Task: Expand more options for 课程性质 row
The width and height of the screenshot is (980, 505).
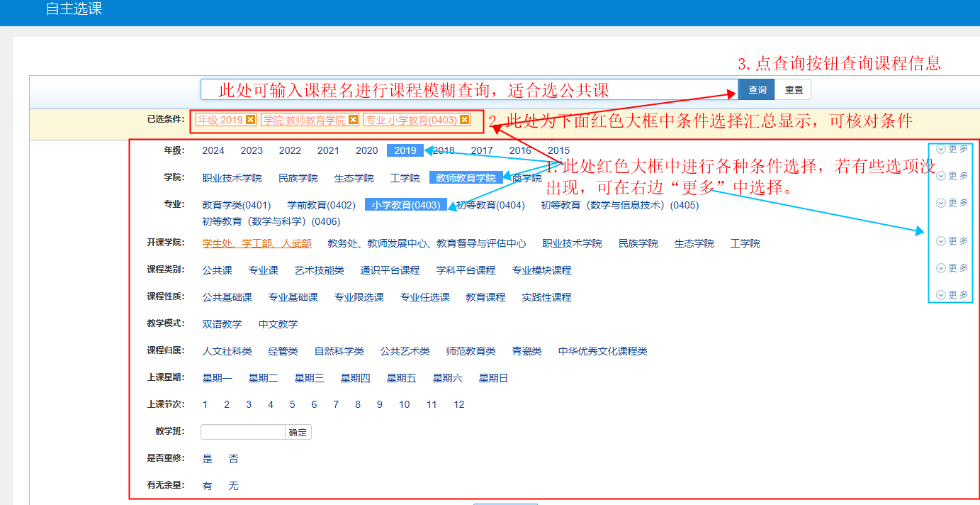Action: coord(952,295)
